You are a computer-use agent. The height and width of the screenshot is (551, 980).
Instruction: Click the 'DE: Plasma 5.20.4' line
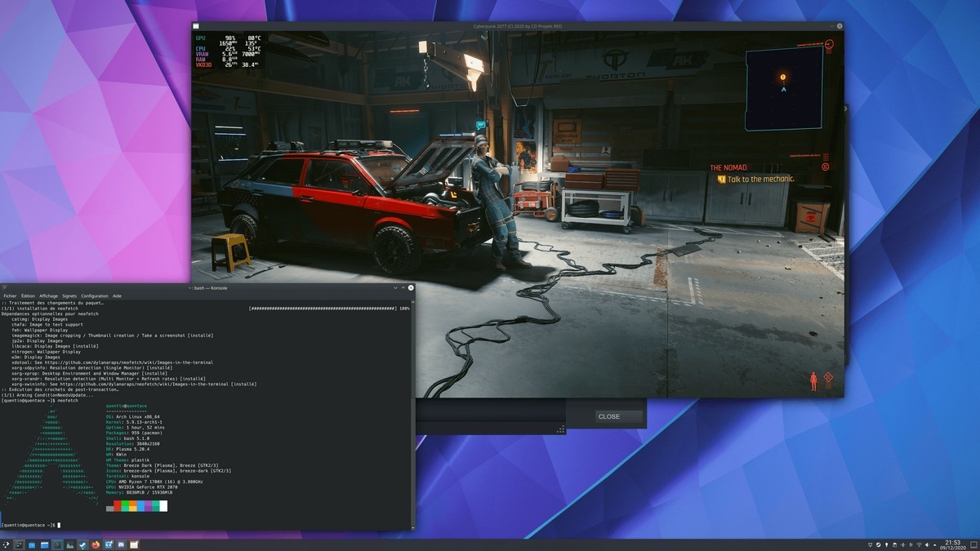(x=127, y=449)
